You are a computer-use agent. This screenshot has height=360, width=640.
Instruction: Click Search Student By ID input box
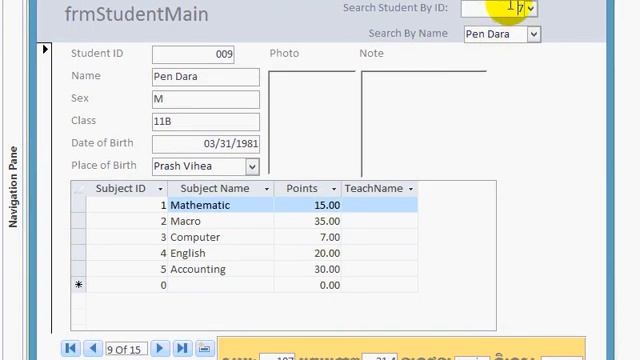click(493, 8)
